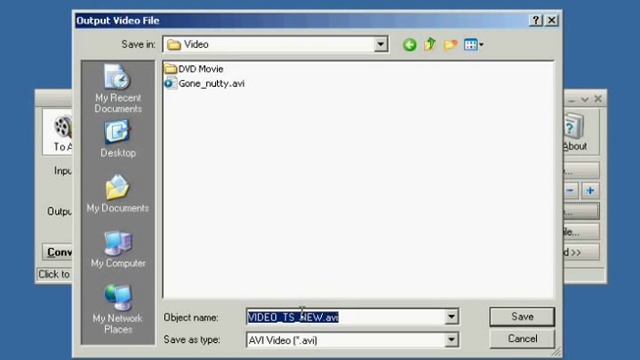Screen dimensions: 640x360
Task: Click the Cancel button
Action: [522, 338]
